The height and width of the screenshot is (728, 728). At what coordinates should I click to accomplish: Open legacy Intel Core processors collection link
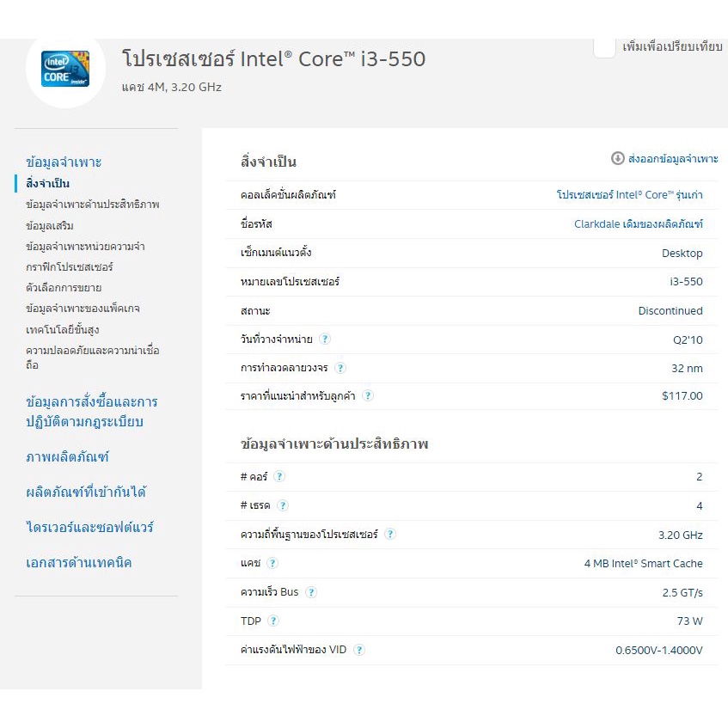pos(629,195)
